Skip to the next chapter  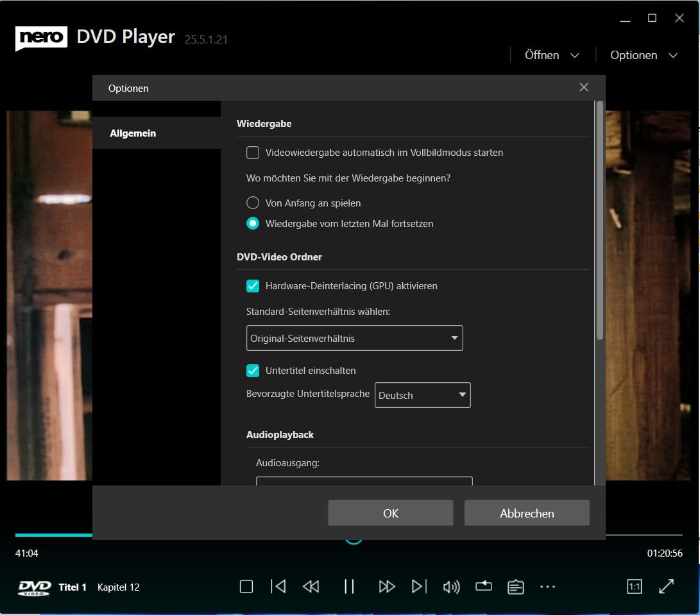(419, 586)
